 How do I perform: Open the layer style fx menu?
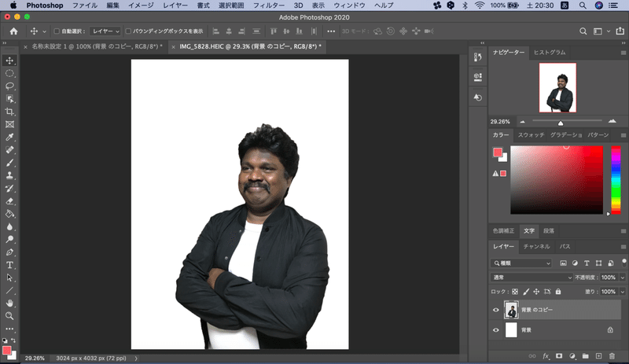click(x=545, y=355)
